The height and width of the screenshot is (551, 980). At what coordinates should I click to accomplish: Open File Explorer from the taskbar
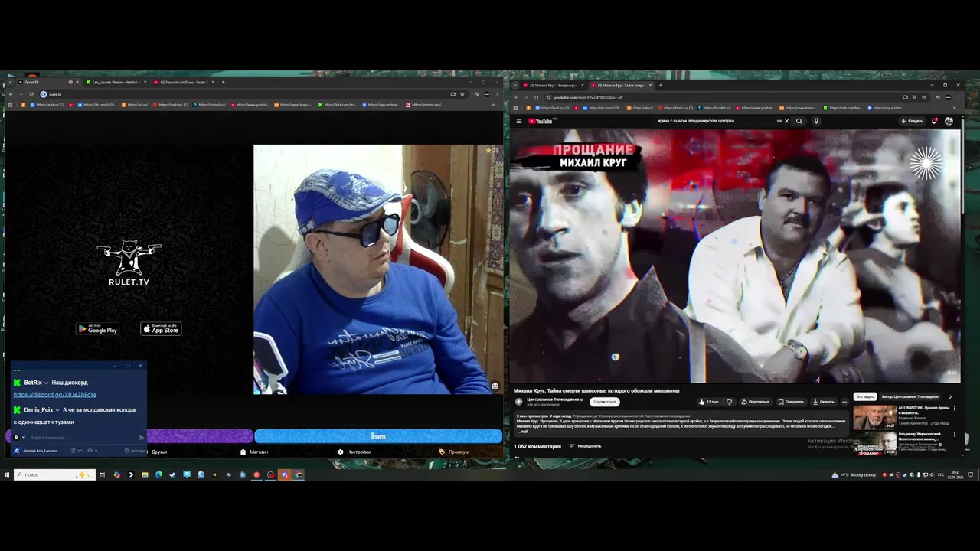pyautogui.click(x=145, y=474)
